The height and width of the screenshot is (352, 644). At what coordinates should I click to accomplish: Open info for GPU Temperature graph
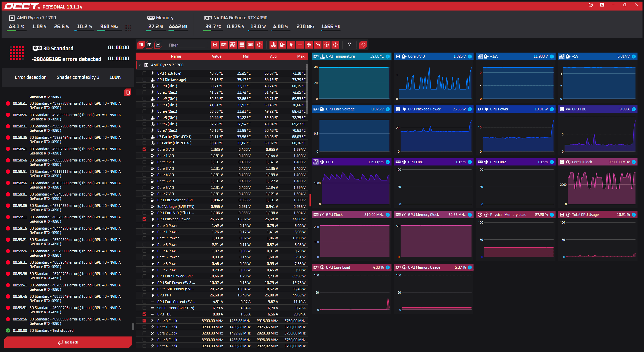coord(388,57)
